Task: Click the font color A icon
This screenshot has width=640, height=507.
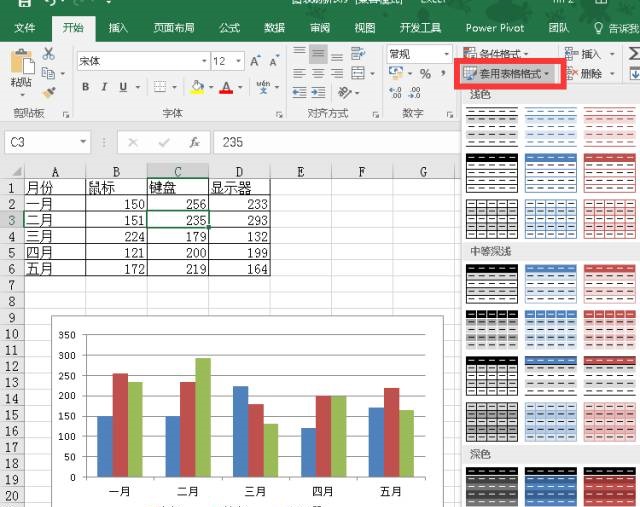Action: pos(227,87)
